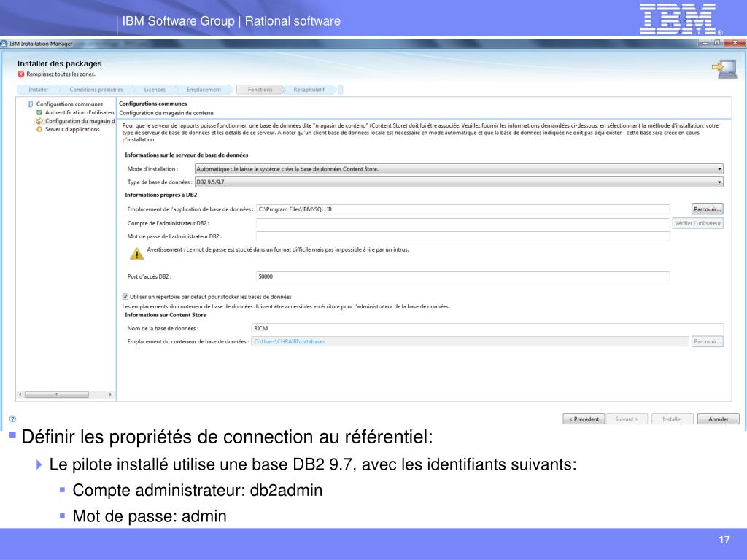
Task: Click the tree scrollbar left arrow
Action: click(x=20, y=394)
